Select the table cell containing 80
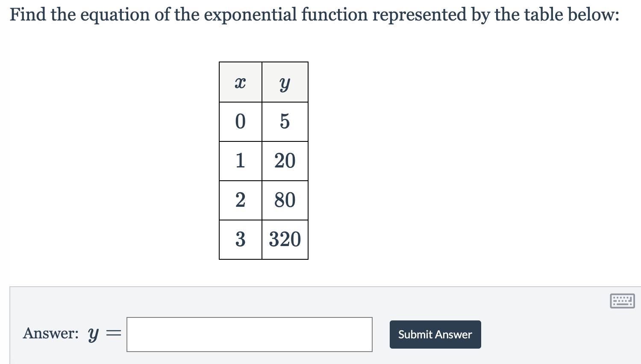 [285, 200]
